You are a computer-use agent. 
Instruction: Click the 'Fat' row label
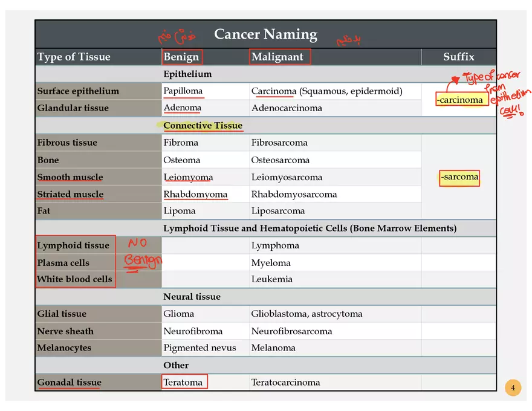(x=44, y=211)
